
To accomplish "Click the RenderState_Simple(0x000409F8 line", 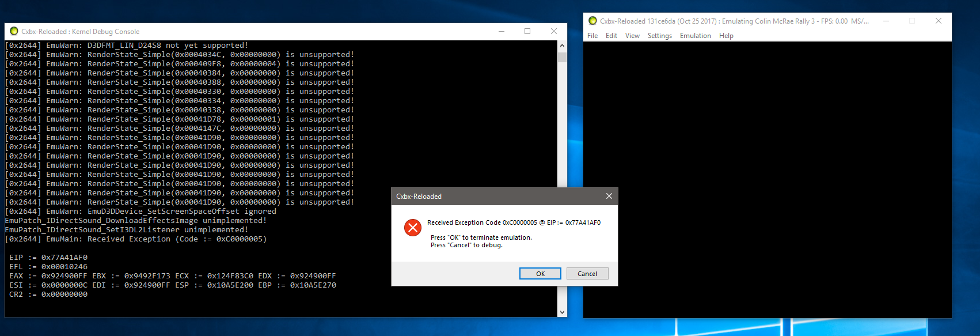I will [x=180, y=63].
